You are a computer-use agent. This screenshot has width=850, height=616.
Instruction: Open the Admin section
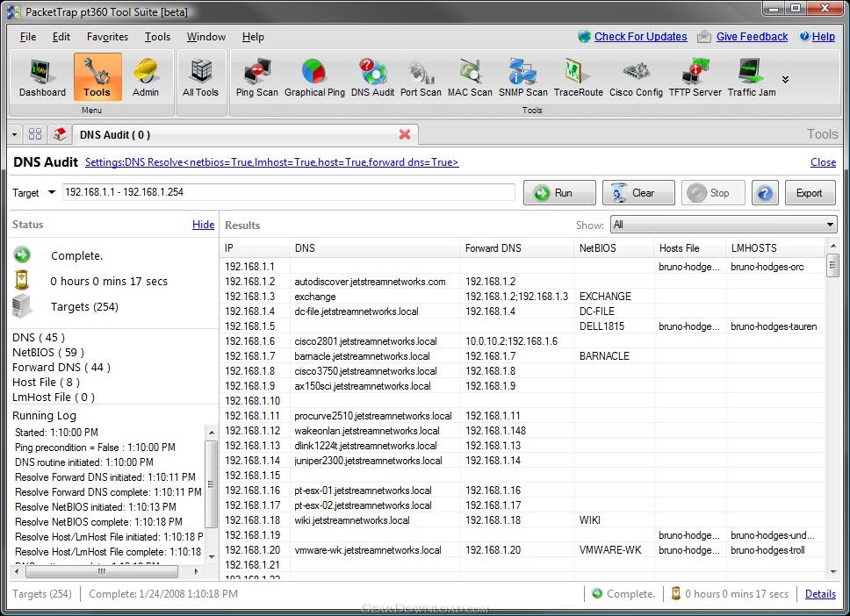pyautogui.click(x=145, y=77)
